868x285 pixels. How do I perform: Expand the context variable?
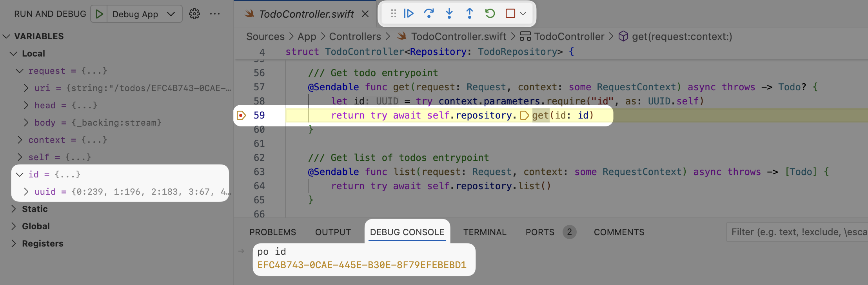coord(20,140)
